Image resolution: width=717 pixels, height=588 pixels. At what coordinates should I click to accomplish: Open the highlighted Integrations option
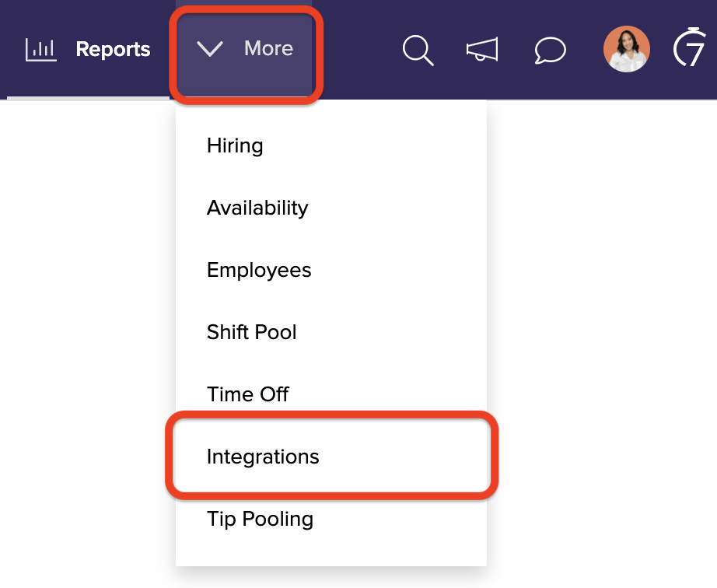pyautogui.click(x=263, y=457)
